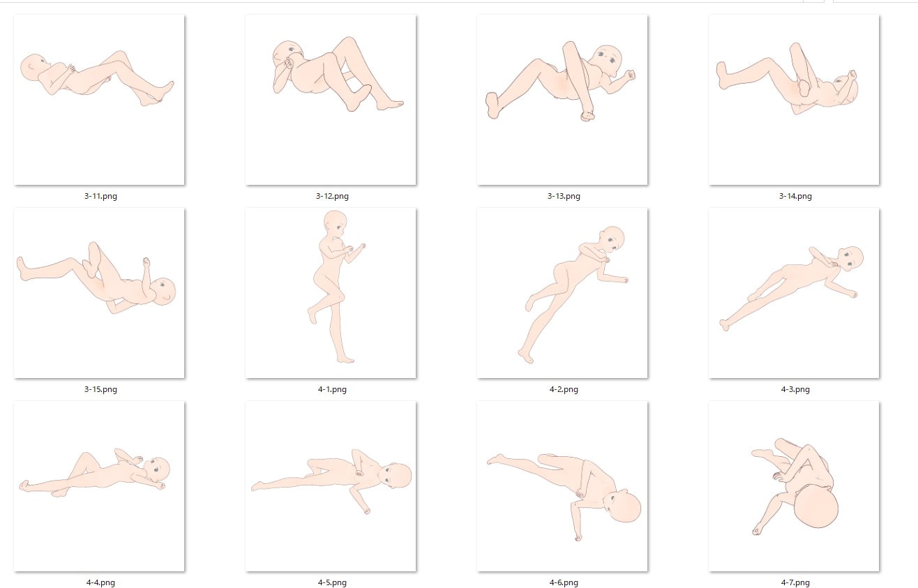The width and height of the screenshot is (918, 588).
Task: Click the 4-6.png thumbnail preview
Action: [562, 486]
